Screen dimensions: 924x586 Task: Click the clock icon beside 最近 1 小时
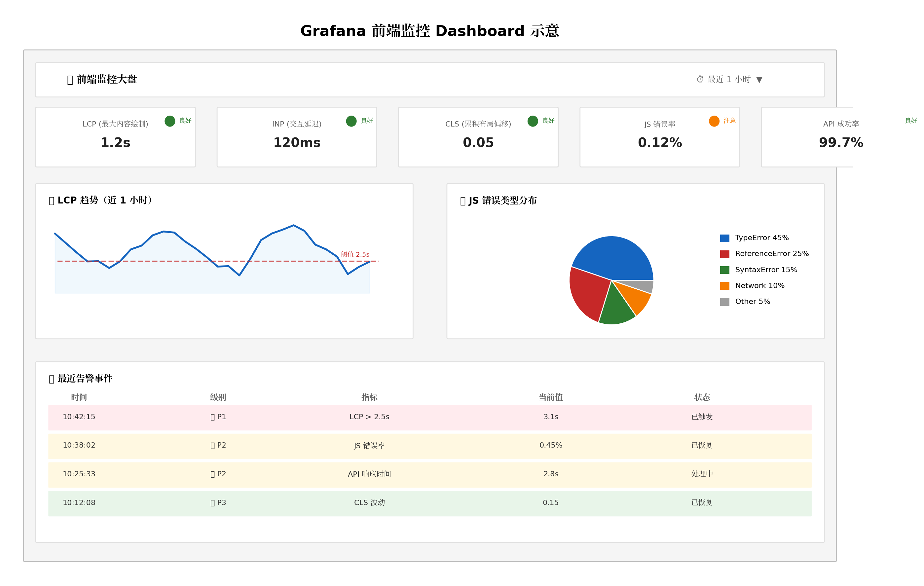point(700,79)
